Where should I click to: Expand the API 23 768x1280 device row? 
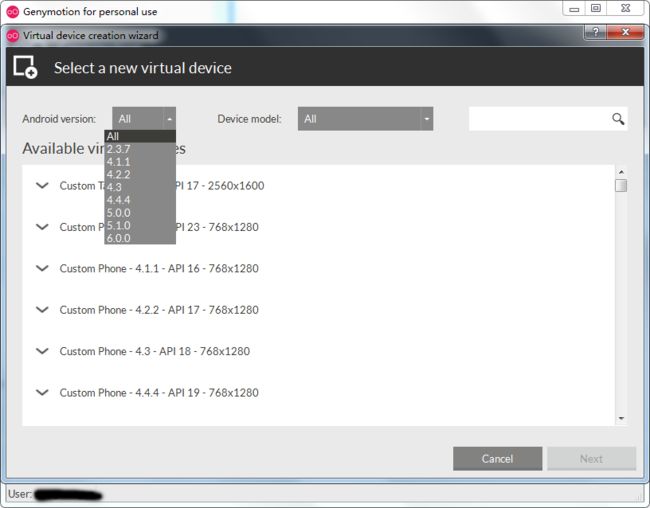(x=42, y=227)
